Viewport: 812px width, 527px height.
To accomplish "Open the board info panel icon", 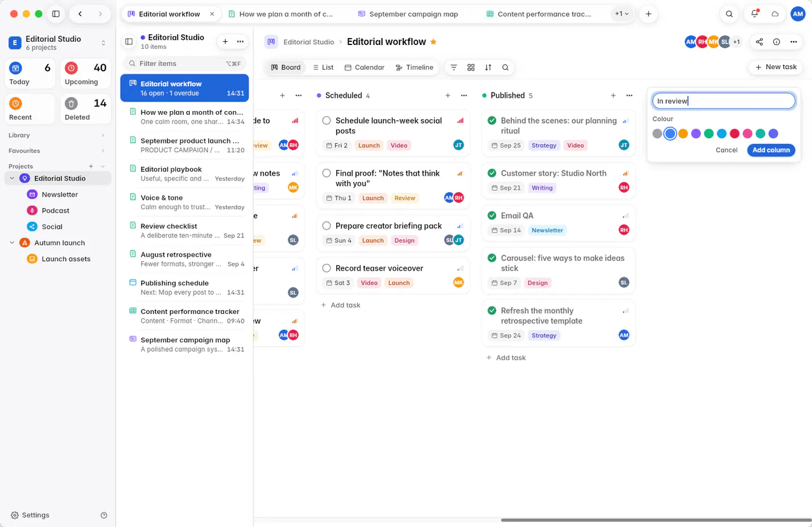I will pyautogui.click(x=776, y=42).
